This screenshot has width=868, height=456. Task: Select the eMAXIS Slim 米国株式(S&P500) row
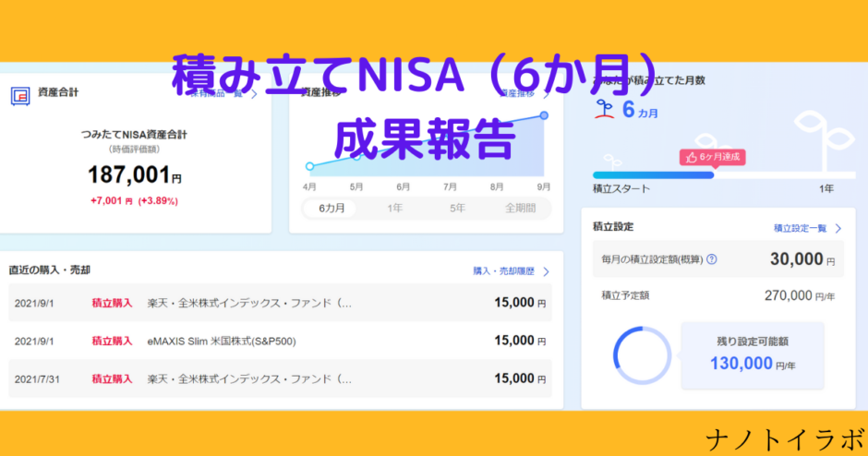click(280, 341)
